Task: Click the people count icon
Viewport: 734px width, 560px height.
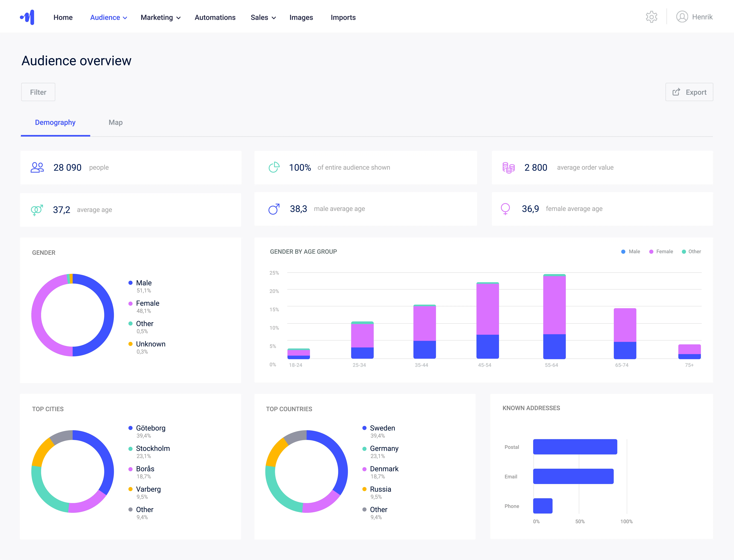Action: (x=37, y=167)
